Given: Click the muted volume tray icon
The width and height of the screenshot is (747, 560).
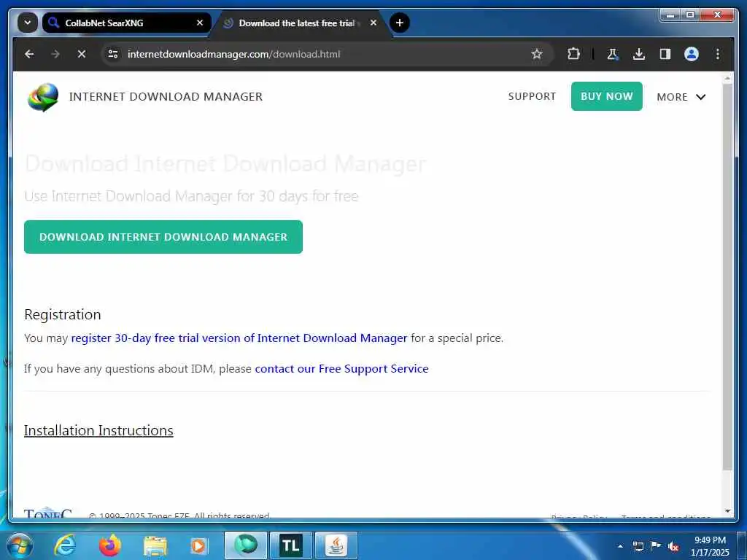Looking at the screenshot, I should click(x=673, y=547).
